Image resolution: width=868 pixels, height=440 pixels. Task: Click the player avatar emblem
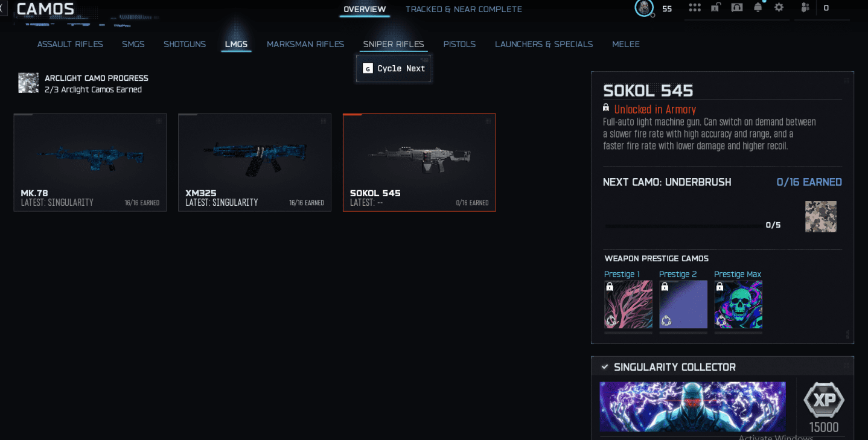pos(644,8)
